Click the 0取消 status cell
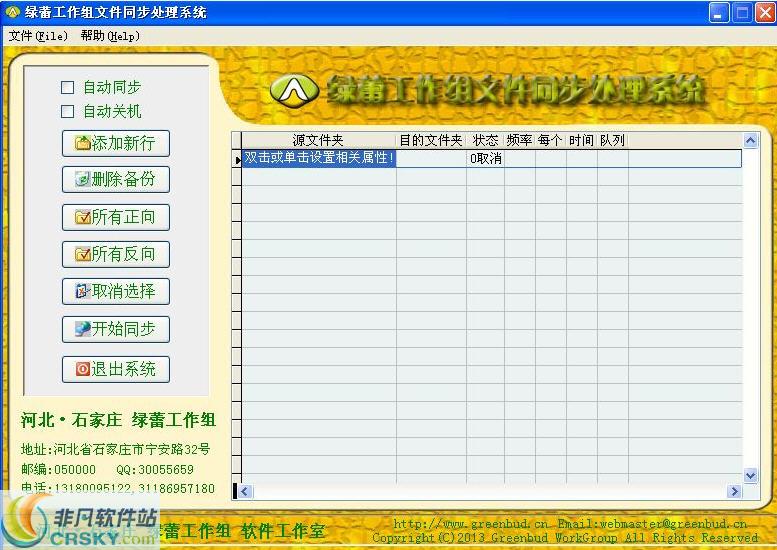Viewport: 777px width, 550px height. tap(485, 159)
